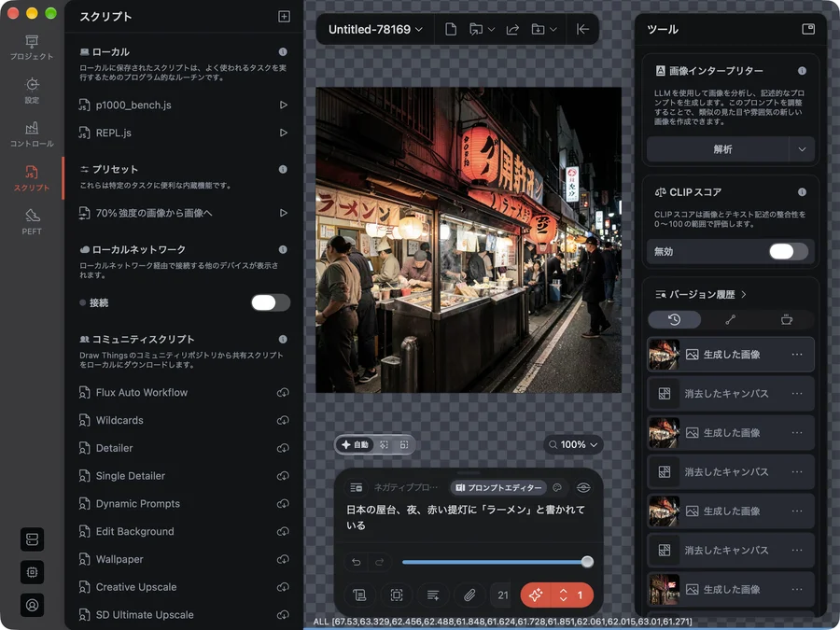
Task: Run the 70% 強度の画像から画像へ preset
Action: pos(284,213)
